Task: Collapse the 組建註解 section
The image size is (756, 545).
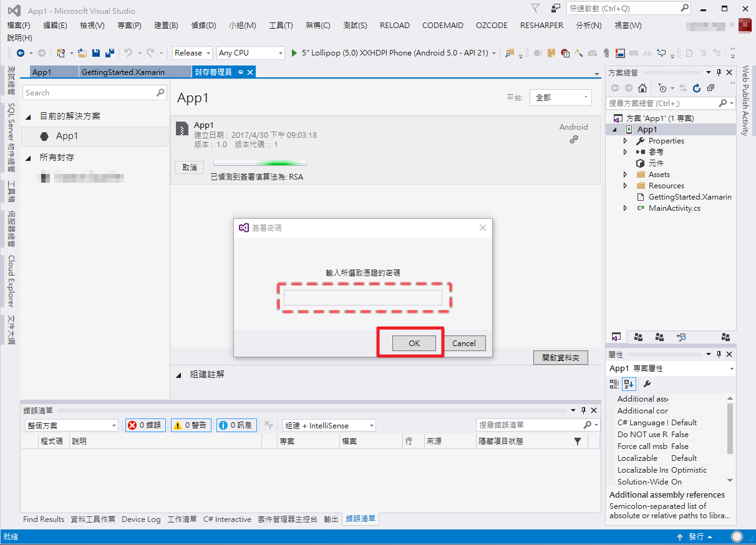Action: tap(178, 375)
